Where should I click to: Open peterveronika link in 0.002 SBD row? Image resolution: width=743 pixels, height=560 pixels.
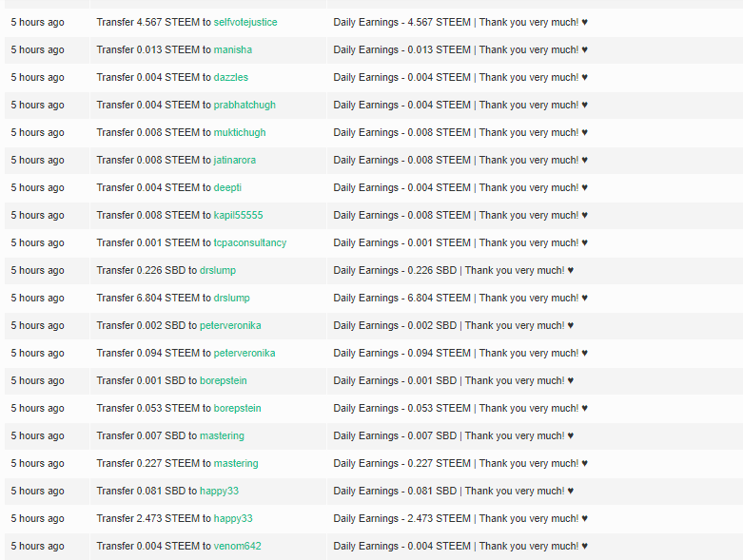click(230, 325)
